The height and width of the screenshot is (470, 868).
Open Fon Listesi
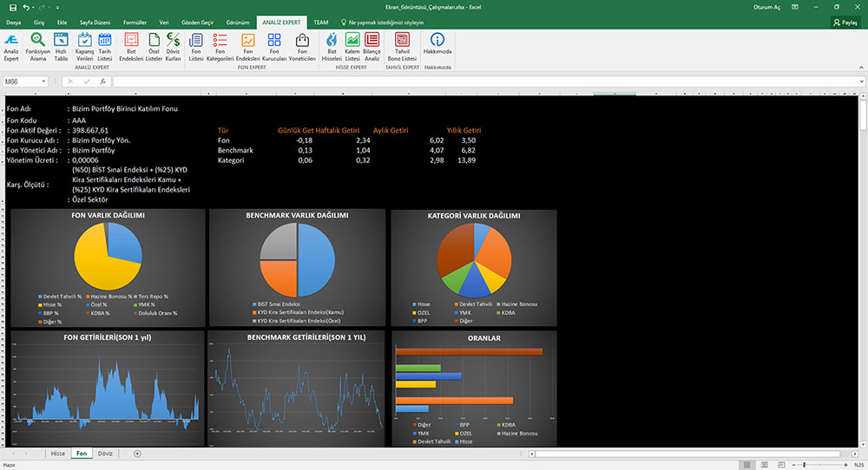coord(196,47)
